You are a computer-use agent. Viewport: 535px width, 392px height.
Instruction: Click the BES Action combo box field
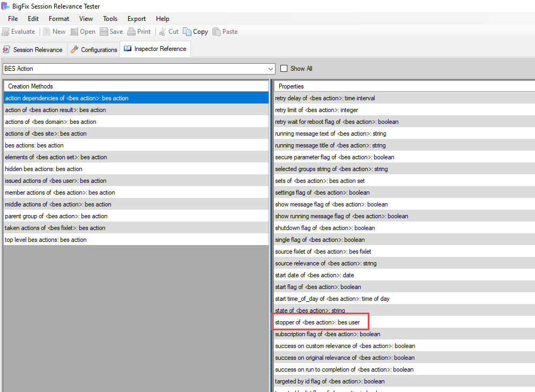139,69
